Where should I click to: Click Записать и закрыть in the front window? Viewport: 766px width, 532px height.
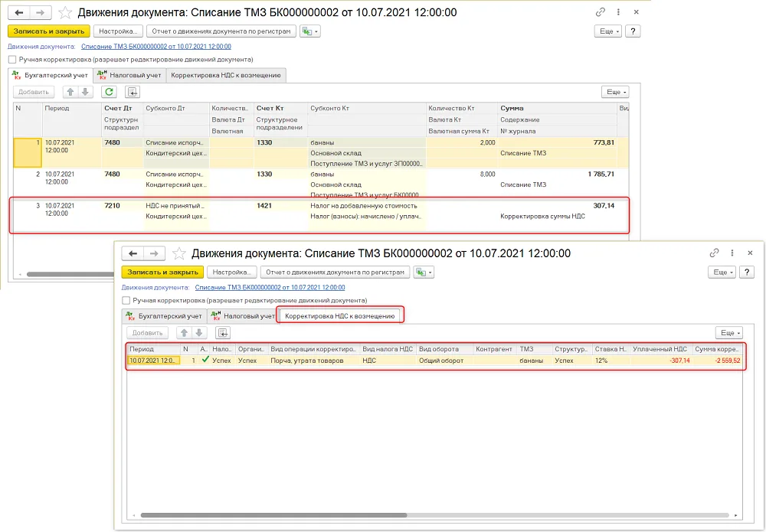coord(162,272)
